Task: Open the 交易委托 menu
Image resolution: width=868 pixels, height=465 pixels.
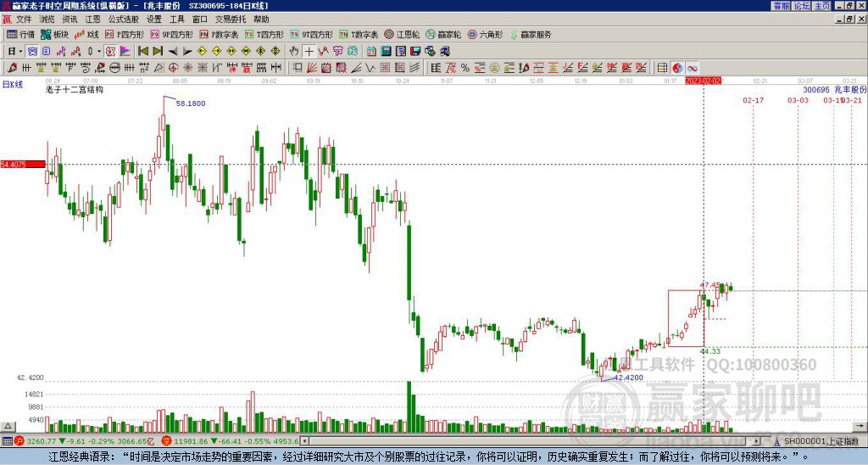Action: pyautogui.click(x=231, y=18)
